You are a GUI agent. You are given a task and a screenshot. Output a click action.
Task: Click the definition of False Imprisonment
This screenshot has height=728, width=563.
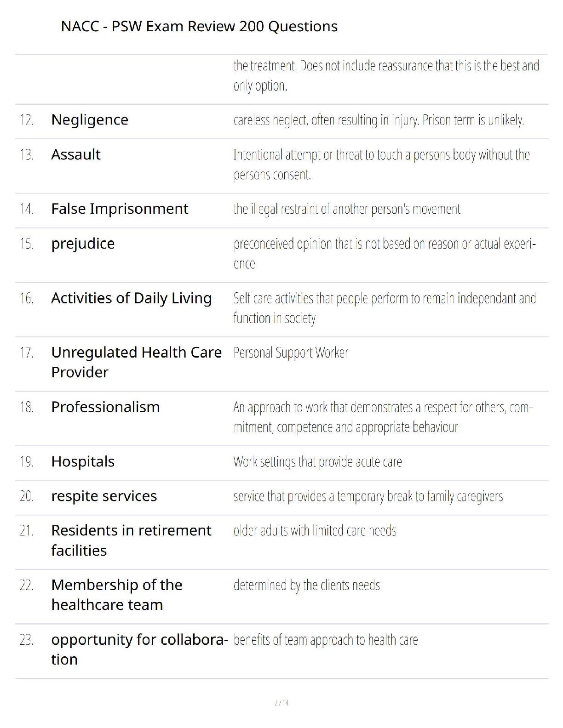347,210
